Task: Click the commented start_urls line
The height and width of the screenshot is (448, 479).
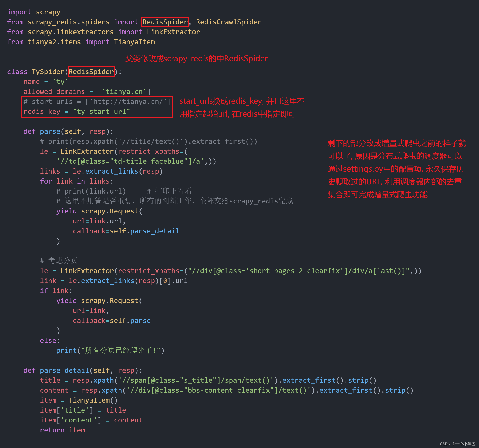Action: (97, 102)
